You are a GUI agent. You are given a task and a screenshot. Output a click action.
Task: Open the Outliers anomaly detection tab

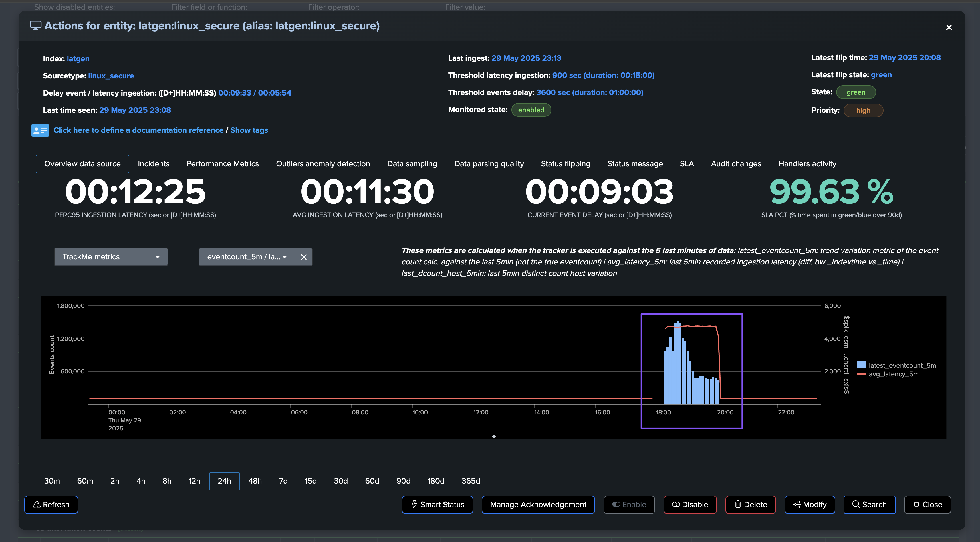tap(322, 163)
